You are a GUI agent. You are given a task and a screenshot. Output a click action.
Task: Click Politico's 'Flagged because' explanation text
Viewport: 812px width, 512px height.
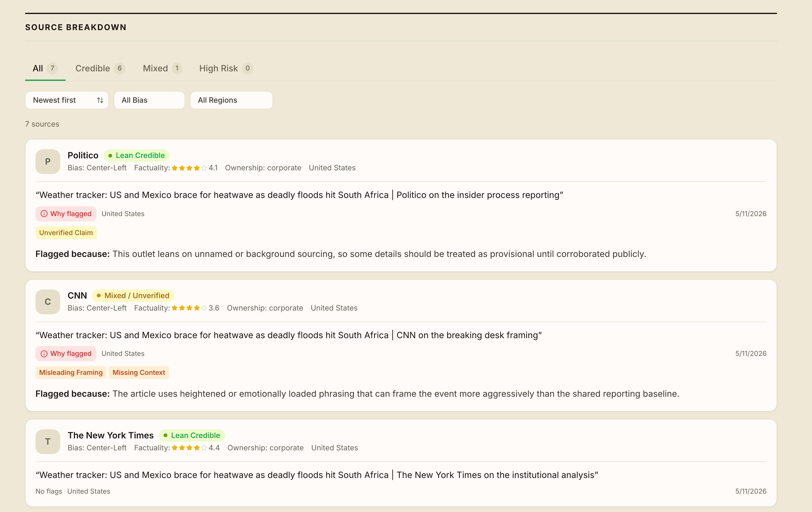(341, 254)
